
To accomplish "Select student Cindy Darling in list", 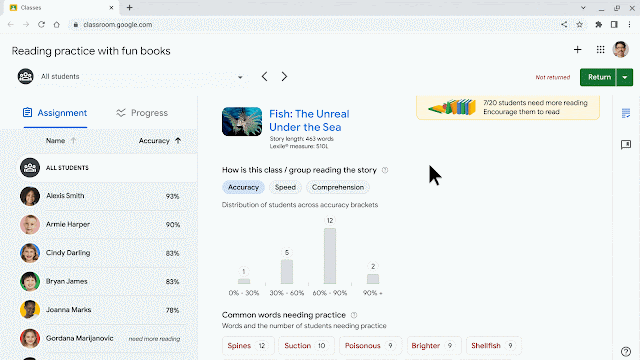I will tap(100, 253).
